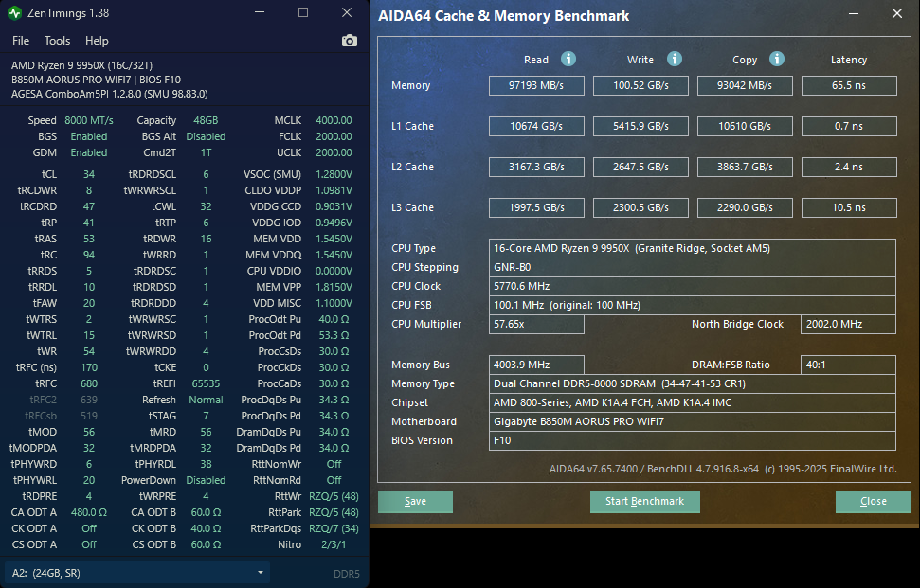Screen dimensions: 920x588
Task: Click the DDR5 label at ZenTimings bottom
Action: (x=346, y=574)
